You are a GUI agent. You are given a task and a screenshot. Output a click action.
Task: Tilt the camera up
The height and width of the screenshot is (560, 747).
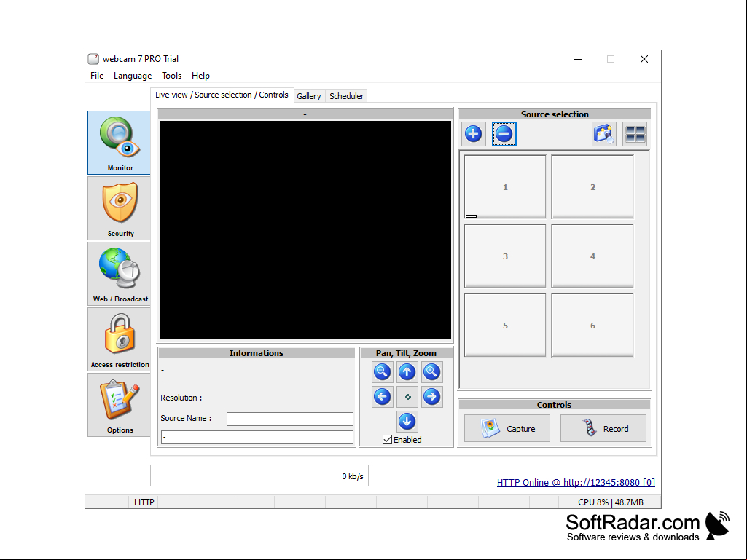(407, 372)
